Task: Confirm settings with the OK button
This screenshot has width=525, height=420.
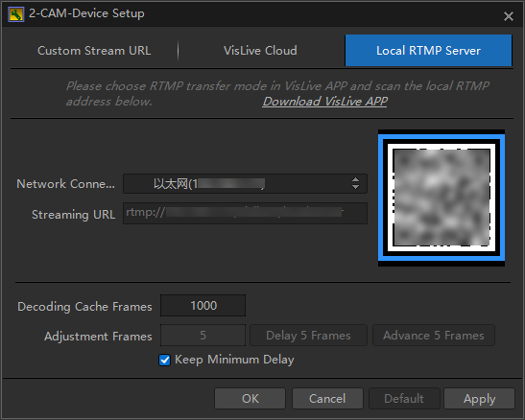Action: pos(251,398)
